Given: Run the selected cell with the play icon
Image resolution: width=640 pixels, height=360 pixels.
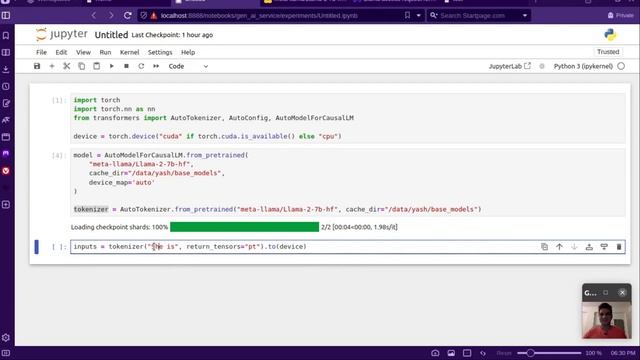Looking at the screenshot, I should point(111,66).
